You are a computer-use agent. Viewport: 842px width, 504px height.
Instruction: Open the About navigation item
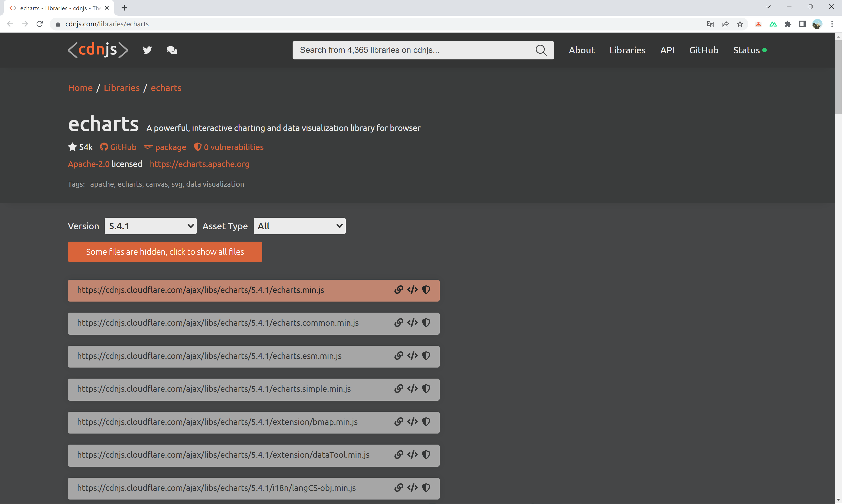pos(582,50)
